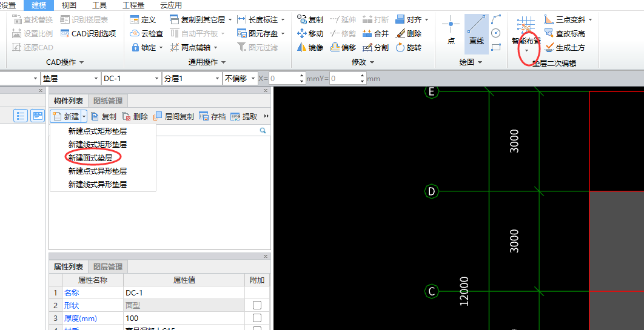Click the list-view icon in left panel
The height and width of the screenshot is (330, 644).
pyautogui.click(x=20, y=116)
